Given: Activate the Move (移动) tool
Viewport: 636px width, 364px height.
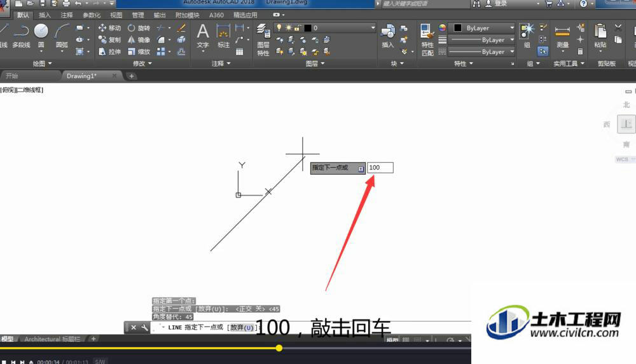Looking at the screenshot, I should (109, 28).
